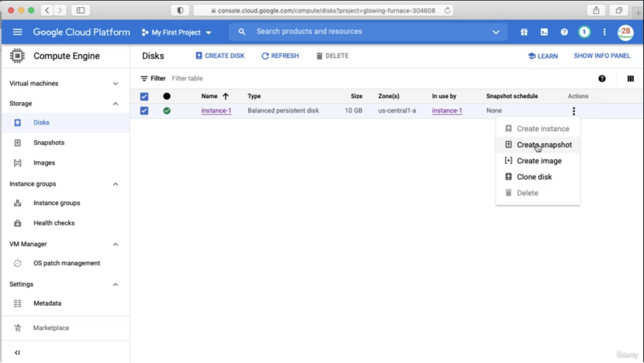The width and height of the screenshot is (644, 363).
Task: Click the Snapshots sidebar icon
Action: click(17, 143)
